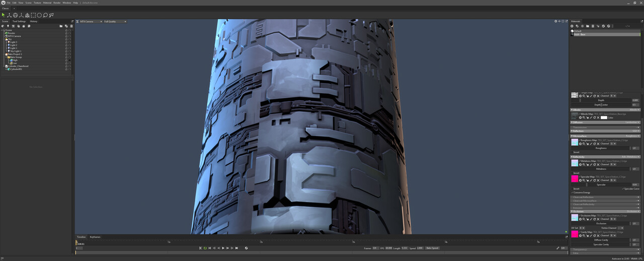Choose the rectangular marquee select tool
This screenshot has width=644, height=261.
click(33, 15)
